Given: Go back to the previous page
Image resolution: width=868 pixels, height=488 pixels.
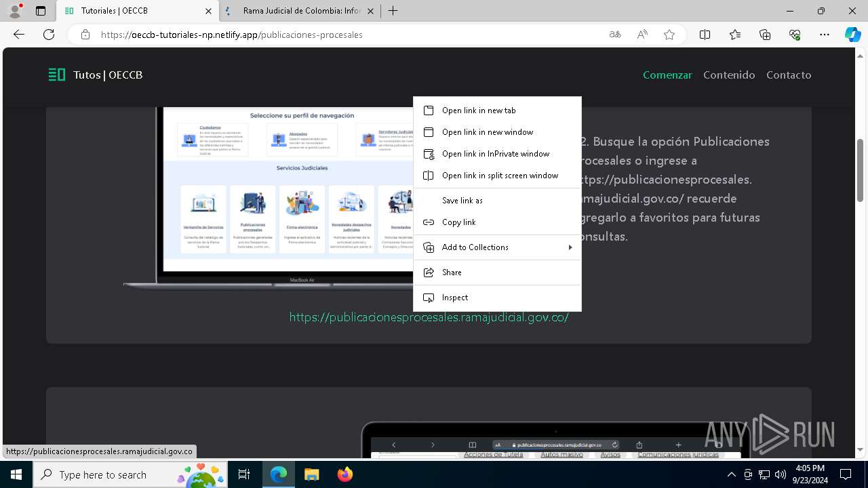Looking at the screenshot, I should [x=19, y=35].
